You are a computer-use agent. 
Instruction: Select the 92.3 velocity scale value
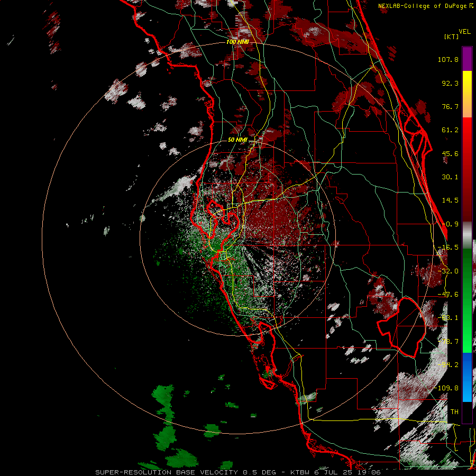tap(450, 83)
